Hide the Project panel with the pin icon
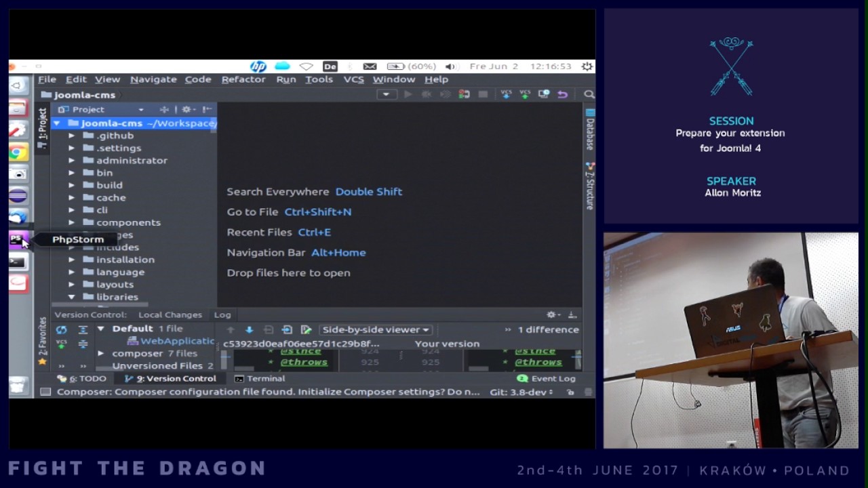 click(207, 109)
